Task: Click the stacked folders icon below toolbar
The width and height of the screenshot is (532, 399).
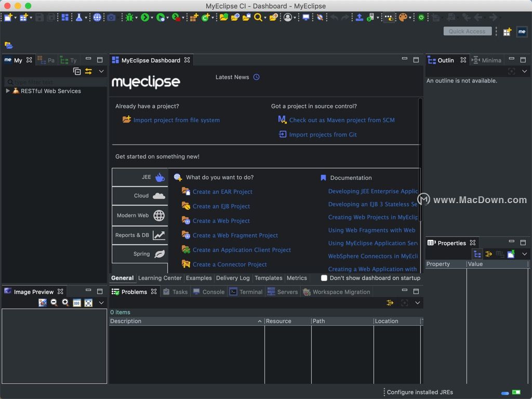Action: tap(8, 45)
